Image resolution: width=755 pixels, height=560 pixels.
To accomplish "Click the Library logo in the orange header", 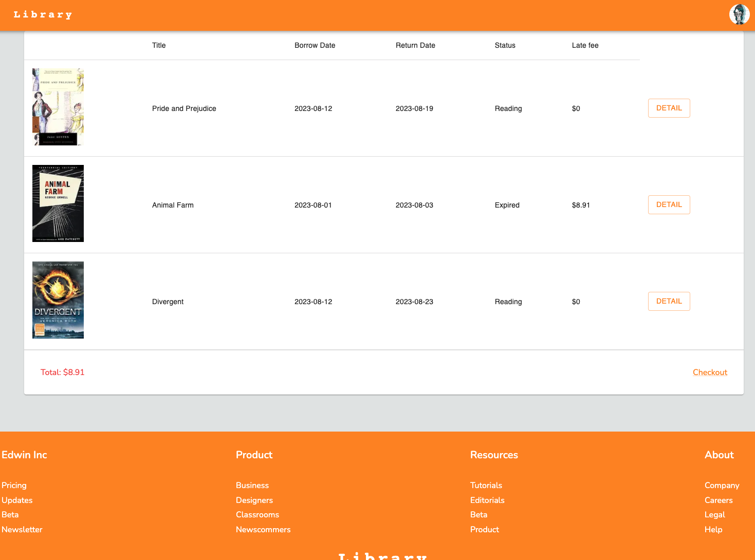I will click(43, 14).
